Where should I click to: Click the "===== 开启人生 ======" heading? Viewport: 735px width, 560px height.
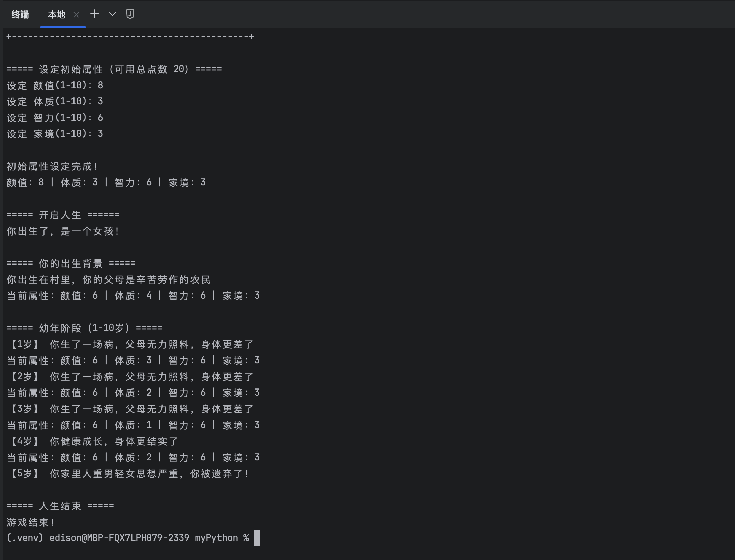click(x=63, y=214)
